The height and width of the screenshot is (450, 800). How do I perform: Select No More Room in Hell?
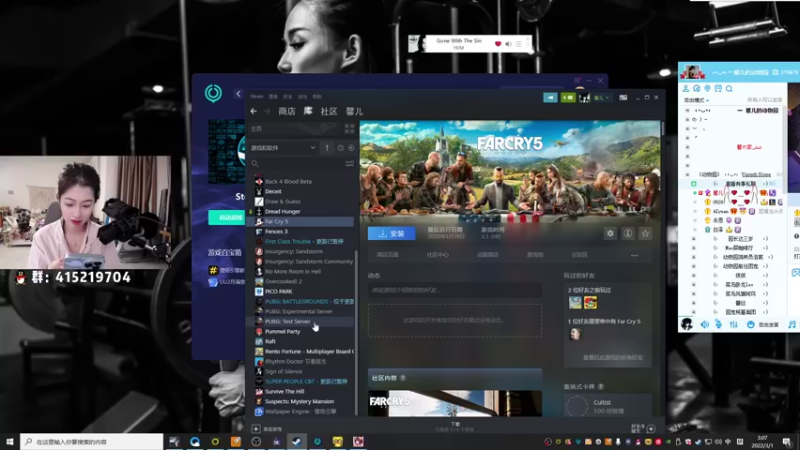click(302, 271)
